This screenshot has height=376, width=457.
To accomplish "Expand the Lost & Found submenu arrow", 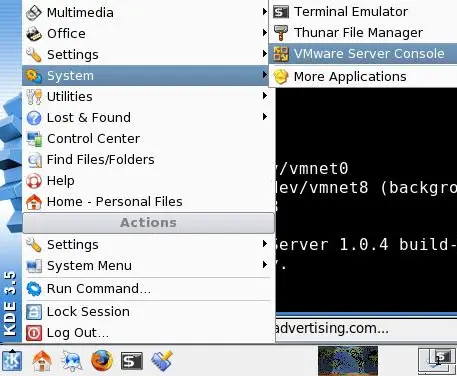I will [265, 117].
